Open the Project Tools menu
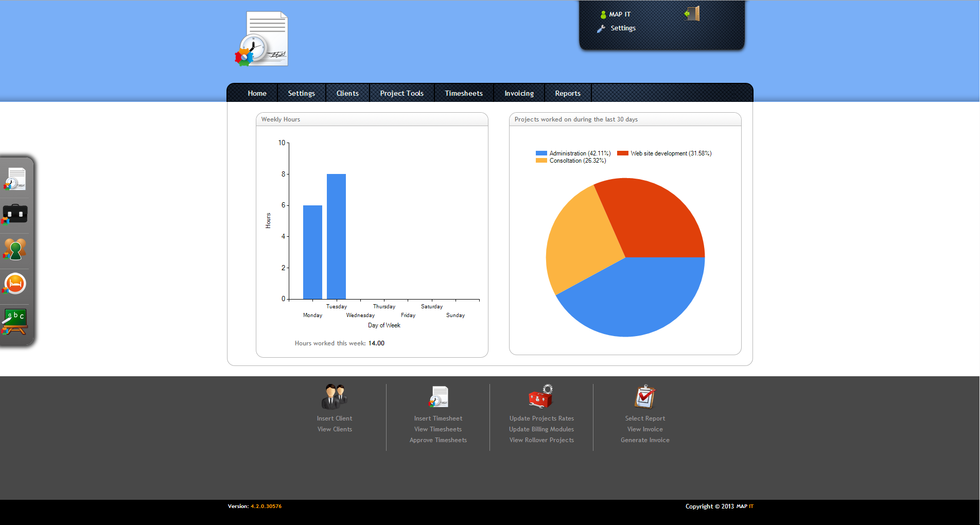Viewport: 980px width, 525px height. 402,93
